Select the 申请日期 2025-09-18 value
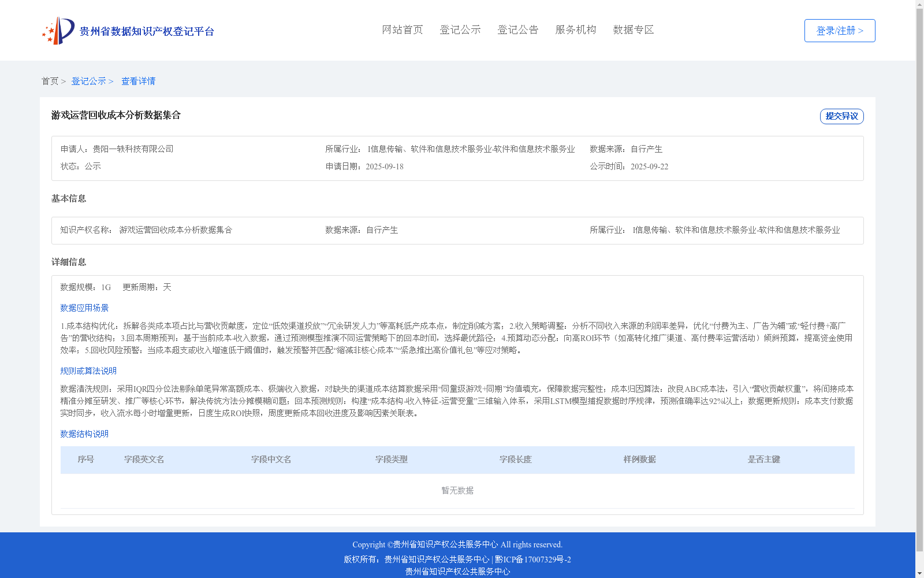 [x=385, y=166]
